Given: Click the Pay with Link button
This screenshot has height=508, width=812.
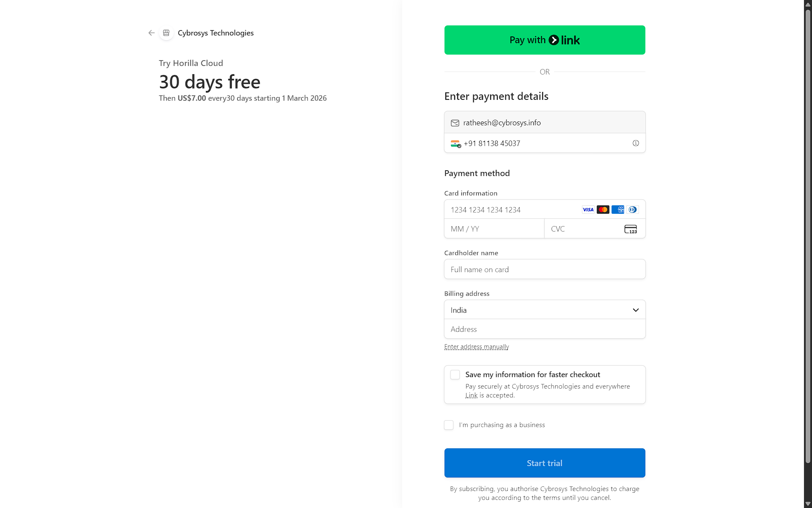Looking at the screenshot, I should point(544,40).
